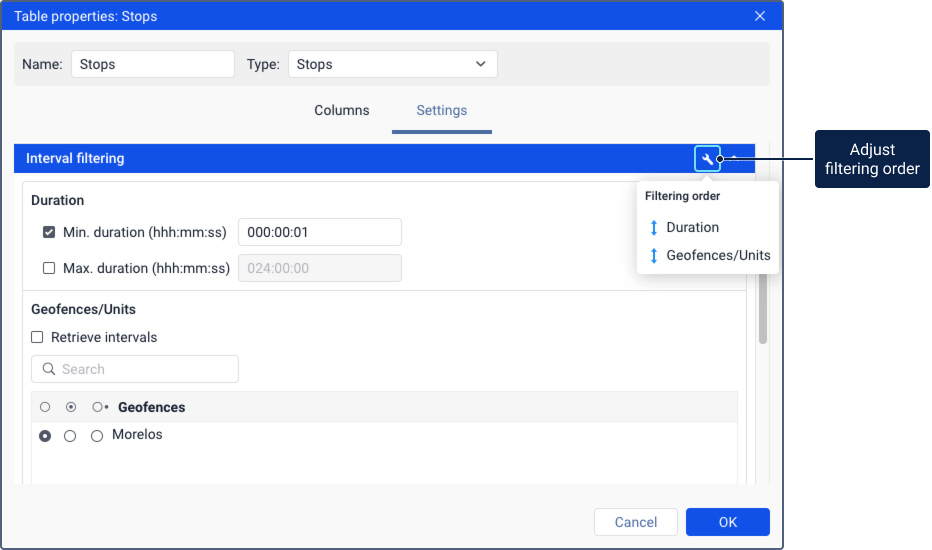Image resolution: width=932 pixels, height=550 pixels.
Task: Click the Geofences/Units reorder arrow icon
Action: tap(654, 255)
